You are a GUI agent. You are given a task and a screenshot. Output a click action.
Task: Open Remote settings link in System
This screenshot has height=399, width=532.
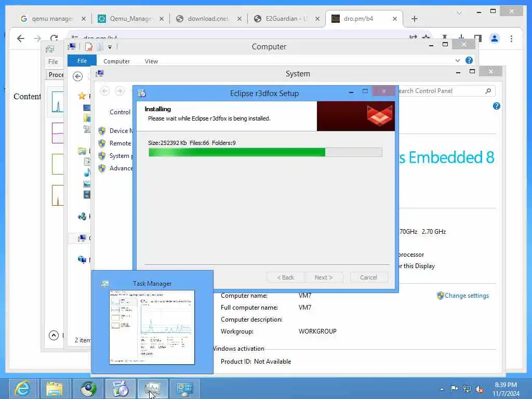(121, 143)
